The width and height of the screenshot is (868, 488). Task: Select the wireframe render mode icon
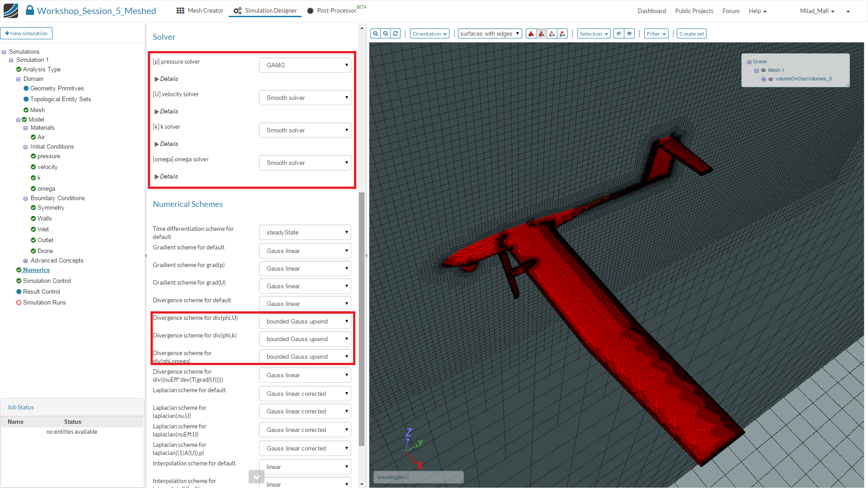pyautogui.click(x=552, y=34)
